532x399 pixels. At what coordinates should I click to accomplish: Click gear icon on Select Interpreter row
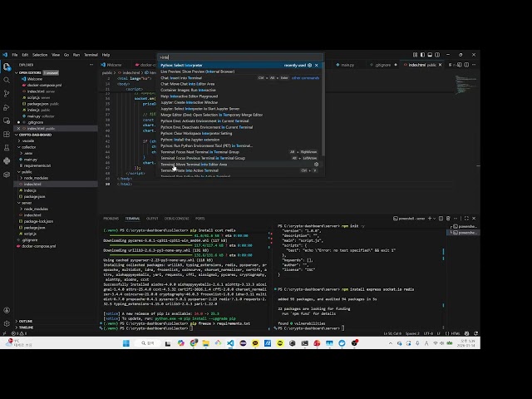(309, 65)
